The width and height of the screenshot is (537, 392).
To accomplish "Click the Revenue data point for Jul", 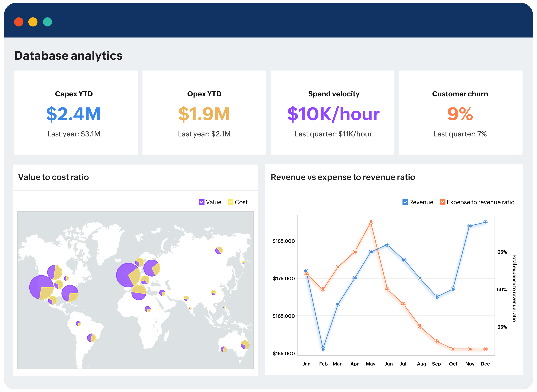I will tap(404, 260).
